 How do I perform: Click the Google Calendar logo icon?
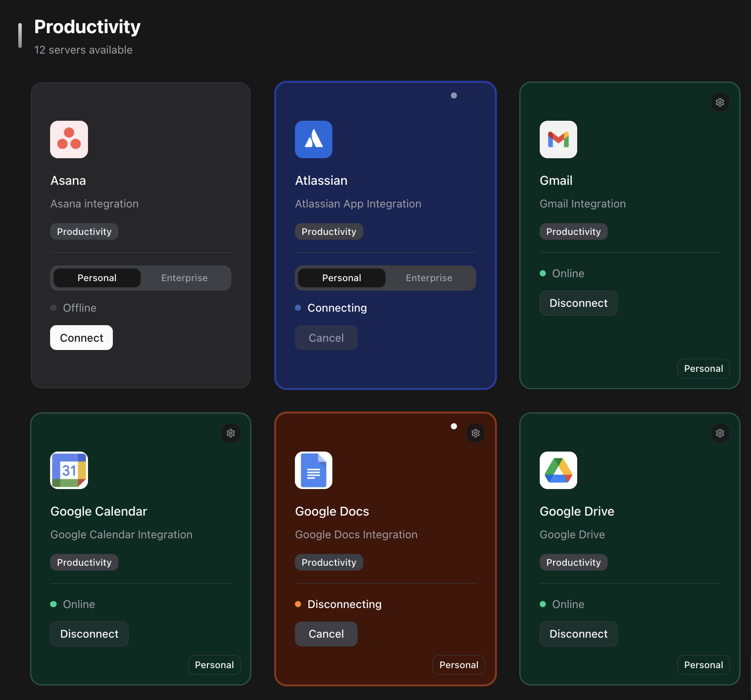[x=69, y=470]
